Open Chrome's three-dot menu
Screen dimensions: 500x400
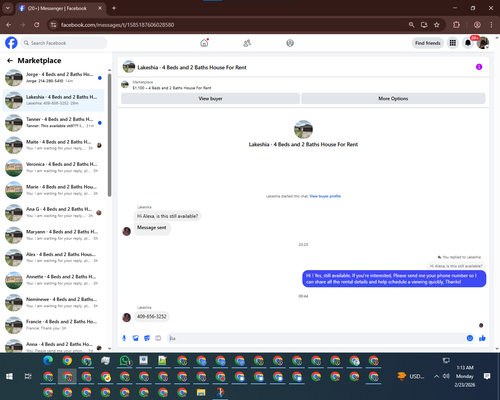pyautogui.click(x=491, y=25)
